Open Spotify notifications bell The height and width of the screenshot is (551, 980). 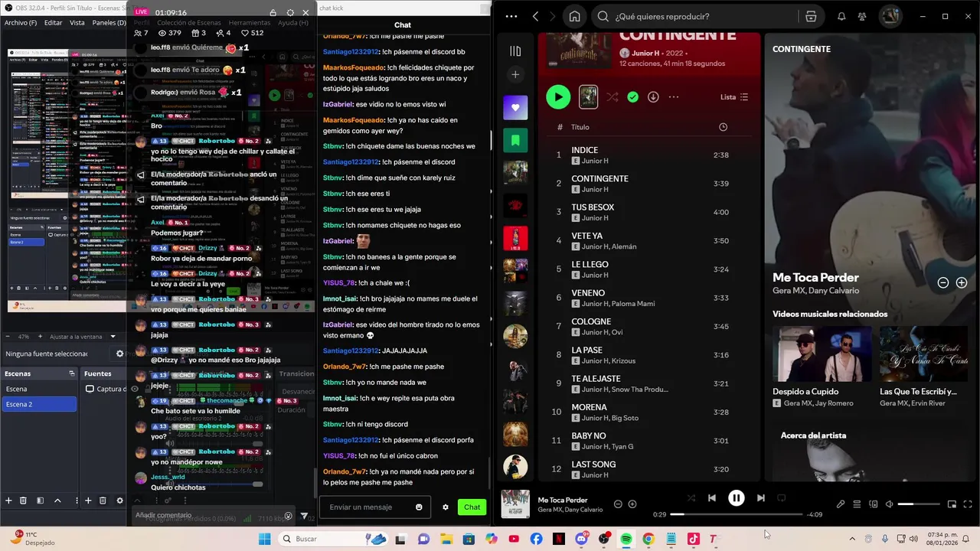pos(841,16)
